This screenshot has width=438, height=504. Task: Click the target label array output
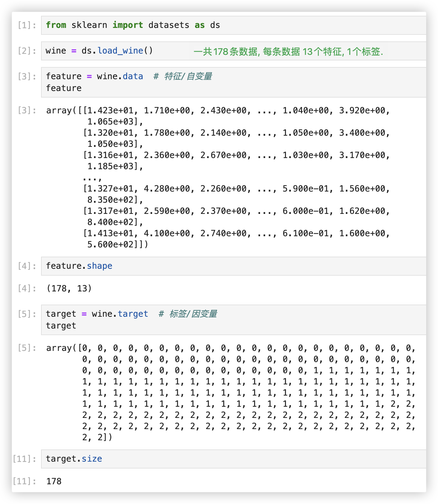click(x=230, y=393)
